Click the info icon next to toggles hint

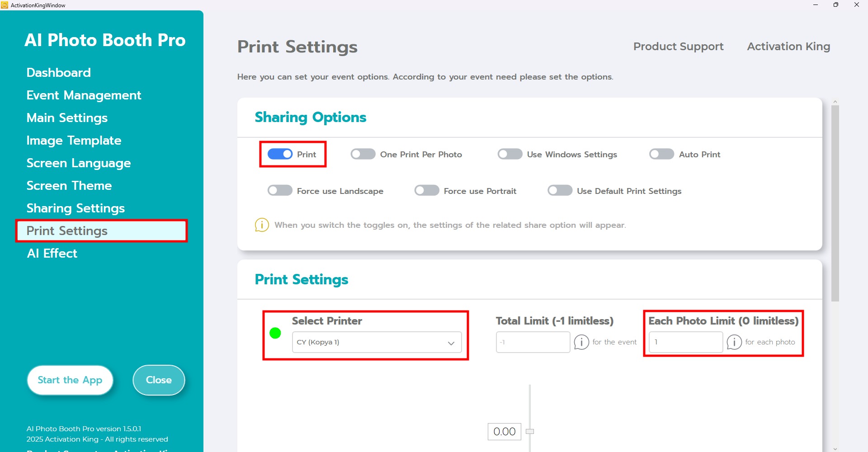click(x=262, y=225)
